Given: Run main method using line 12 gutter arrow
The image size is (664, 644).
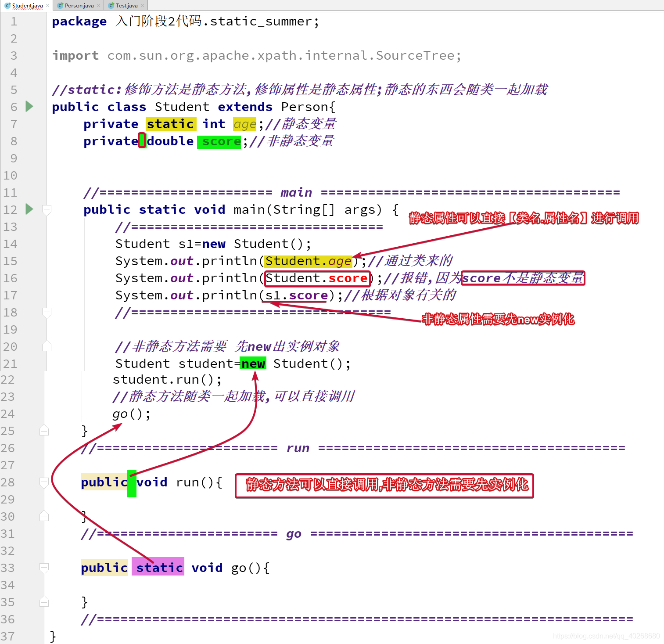Looking at the screenshot, I should point(29,209).
